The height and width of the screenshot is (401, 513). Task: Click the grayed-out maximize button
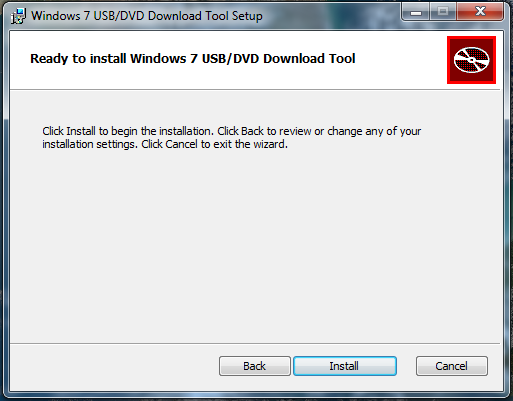pyautogui.click(x=443, y=12)
